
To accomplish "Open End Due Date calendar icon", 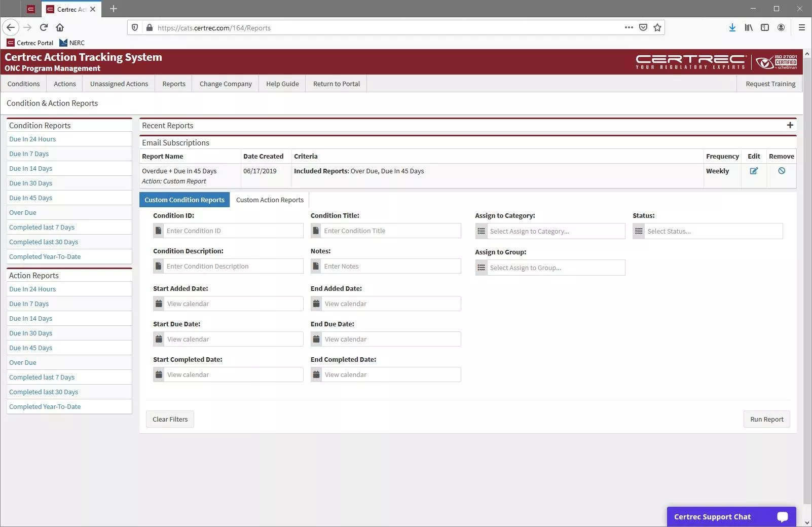I will pos(316,339).
